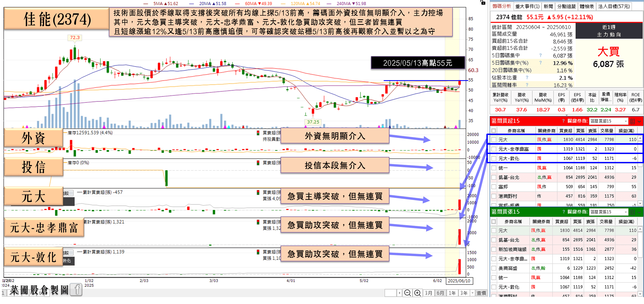Open 分點追蹤 tab
Viewport: 644px width, 304px height.
566,6
